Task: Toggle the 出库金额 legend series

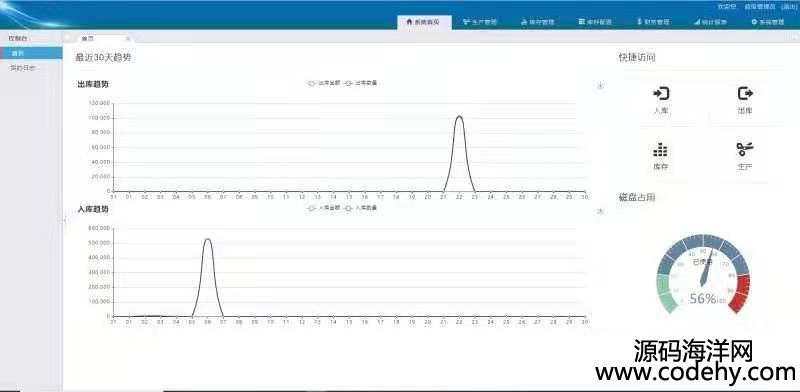Action: pyautogui.click(x=323, y=83)
